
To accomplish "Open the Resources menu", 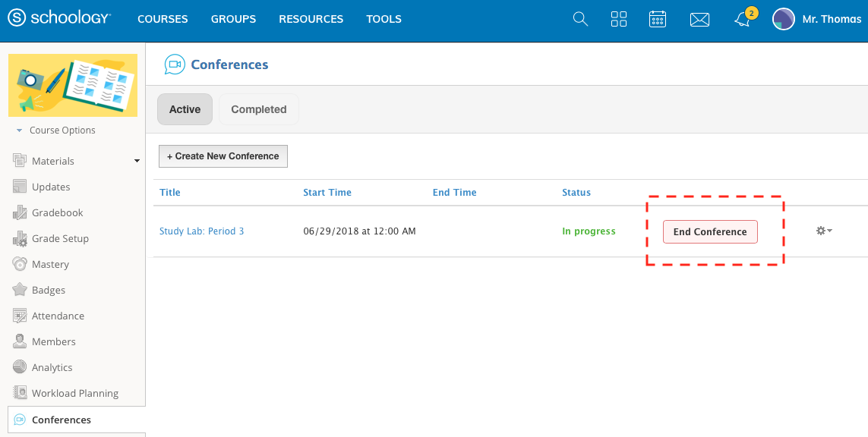I will pos(311,19).
